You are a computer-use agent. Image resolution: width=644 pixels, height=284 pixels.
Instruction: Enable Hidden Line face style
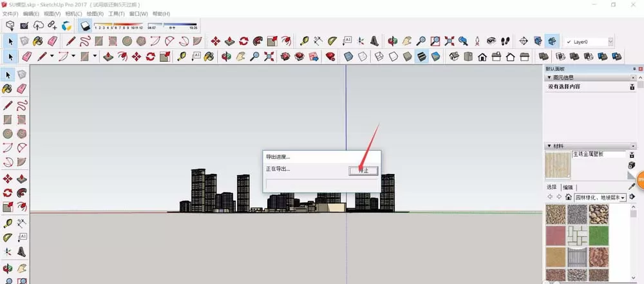(393, 57)
